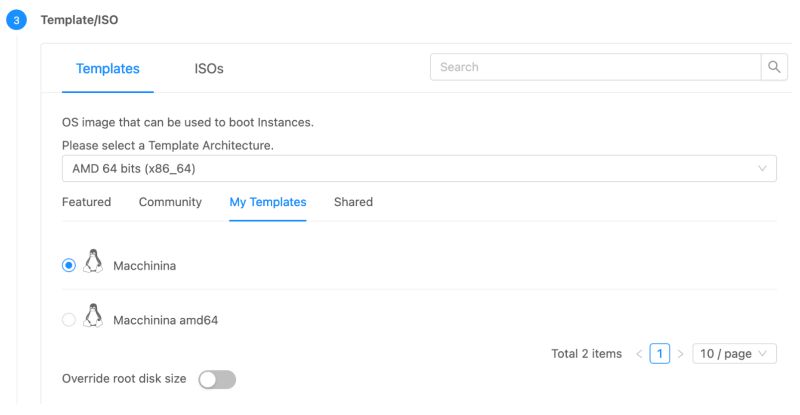800x415 pixels.
Task: Click the previous page arrow
Action: (x=639, y=354)
